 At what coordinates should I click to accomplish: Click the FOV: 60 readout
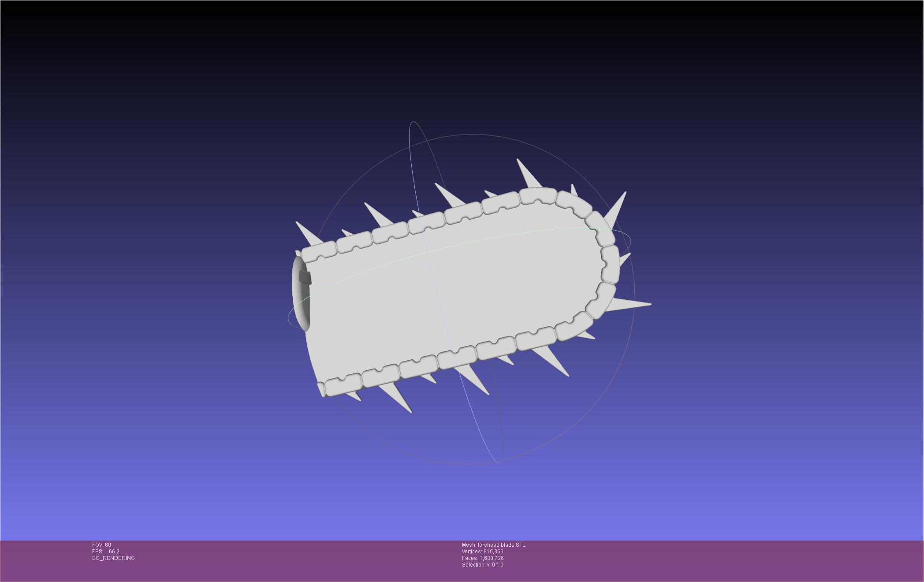101,545
